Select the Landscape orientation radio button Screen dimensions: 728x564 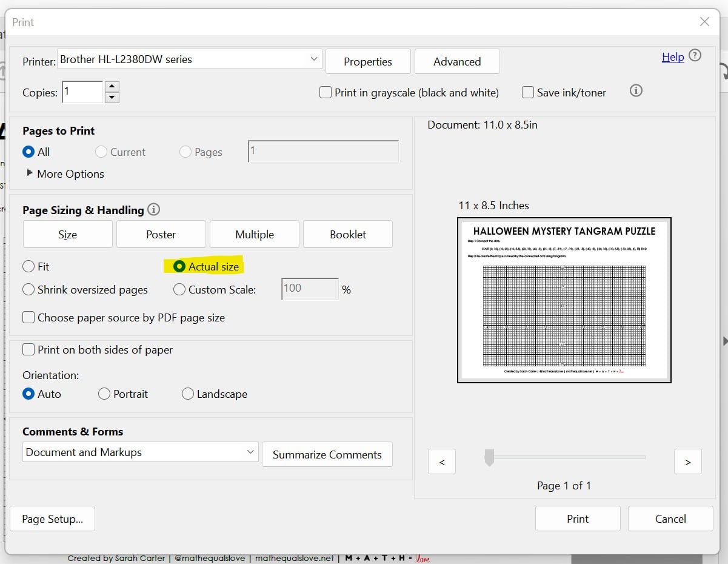(188, 394)
